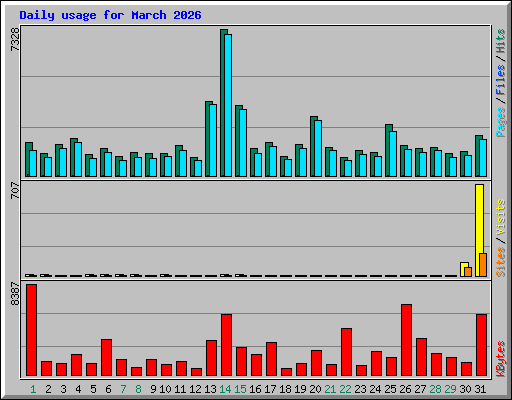
Task: Click day label 15 on the x-axis
Action: tap(240, 389)
